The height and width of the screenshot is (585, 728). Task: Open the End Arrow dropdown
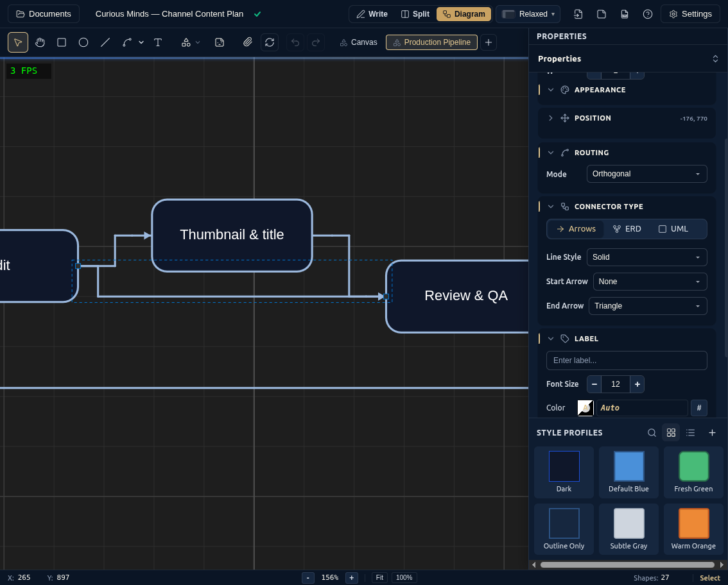648,306
